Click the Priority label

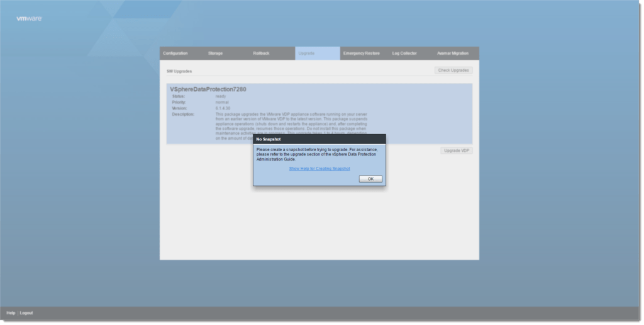[x=179, y=103]
